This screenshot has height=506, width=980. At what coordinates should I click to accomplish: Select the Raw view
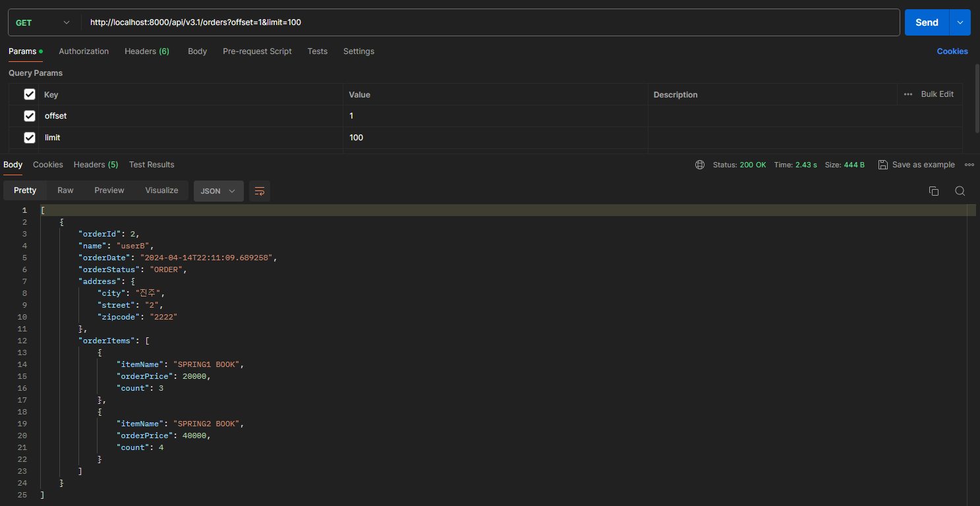point(65,190)
